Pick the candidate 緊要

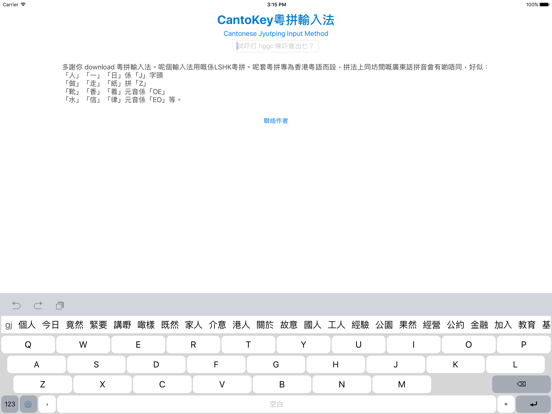[98, 325]
